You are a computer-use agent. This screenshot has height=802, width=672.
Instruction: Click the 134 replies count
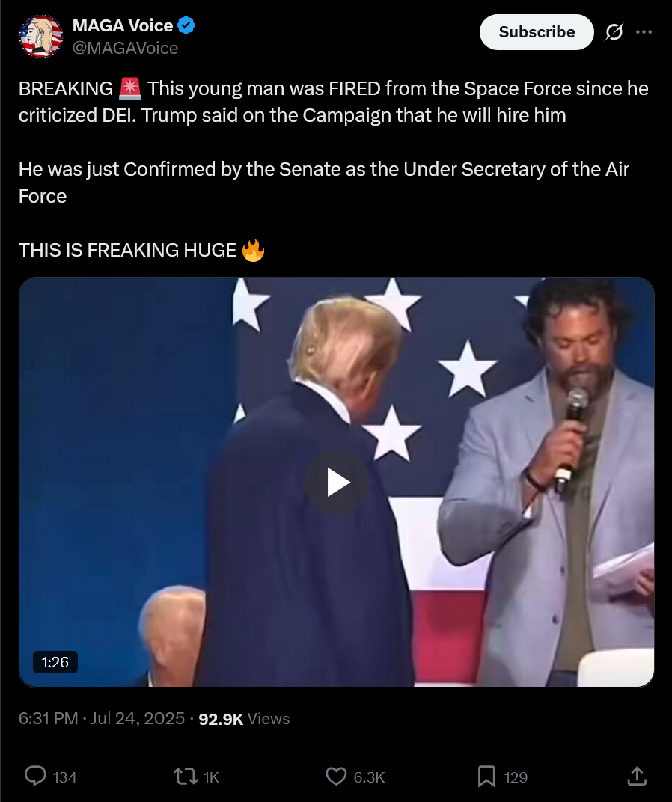pyautogui.click(x=64, y=777)
